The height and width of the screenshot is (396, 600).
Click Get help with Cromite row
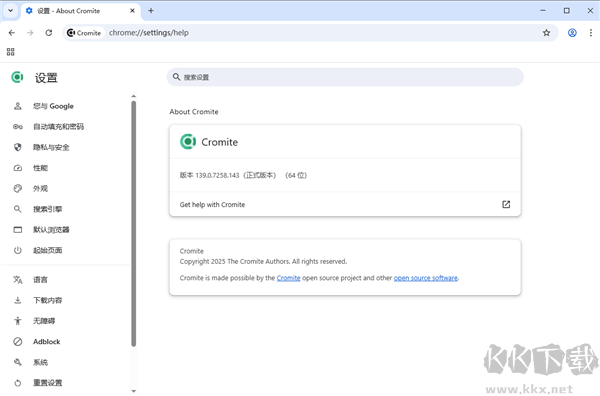345,204
